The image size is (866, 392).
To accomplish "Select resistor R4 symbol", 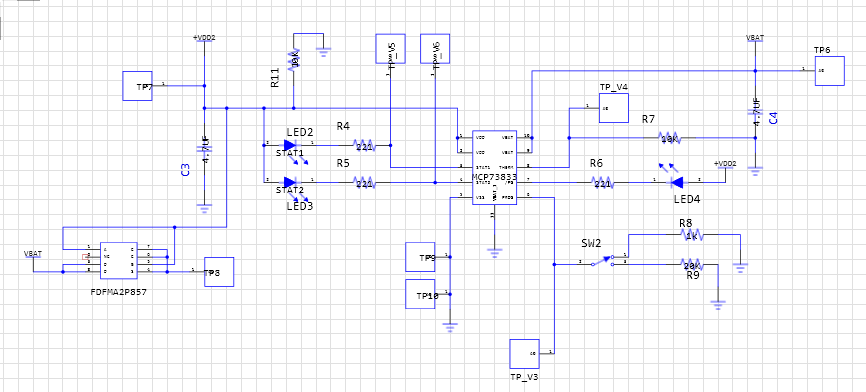I will [364, 146].
